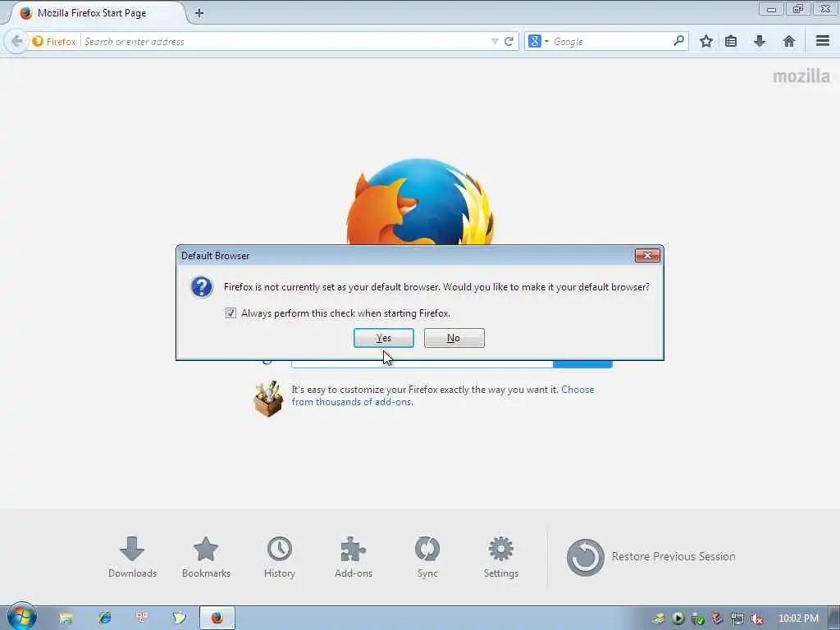Open the Google search engine selector
840x630 pixels.
[538, 41]
